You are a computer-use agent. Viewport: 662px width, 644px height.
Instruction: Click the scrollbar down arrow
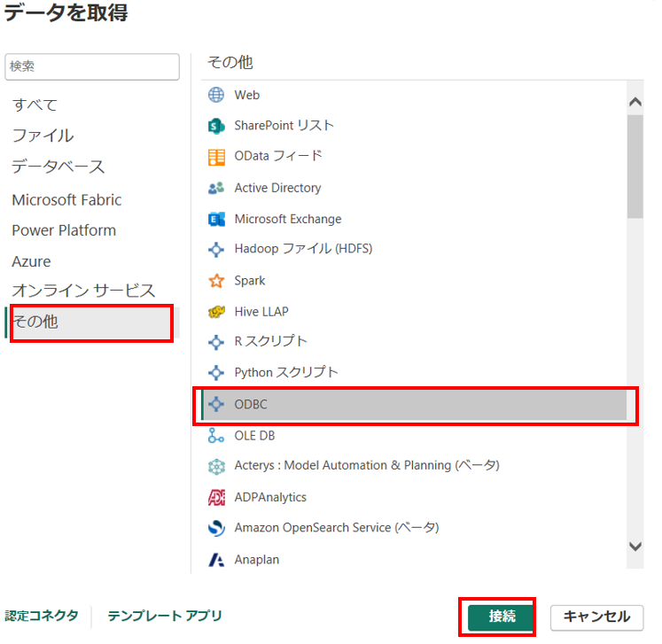[635, 547]
